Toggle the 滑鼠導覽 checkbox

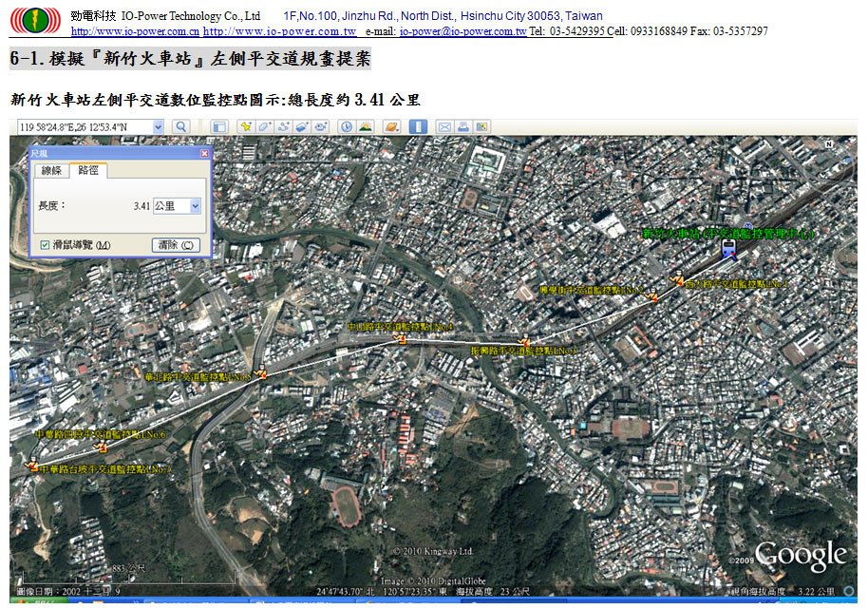[45, 245]
